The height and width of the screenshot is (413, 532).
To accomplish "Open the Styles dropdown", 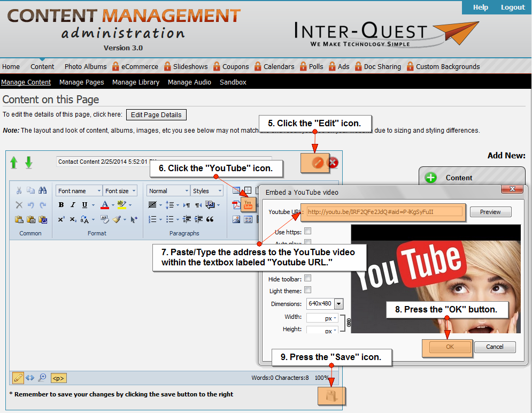I will [x=207, y=191].
